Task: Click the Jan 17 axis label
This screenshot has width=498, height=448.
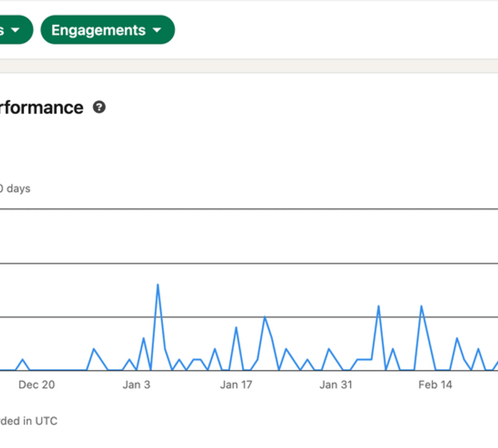Action: (x=236, y=385)
